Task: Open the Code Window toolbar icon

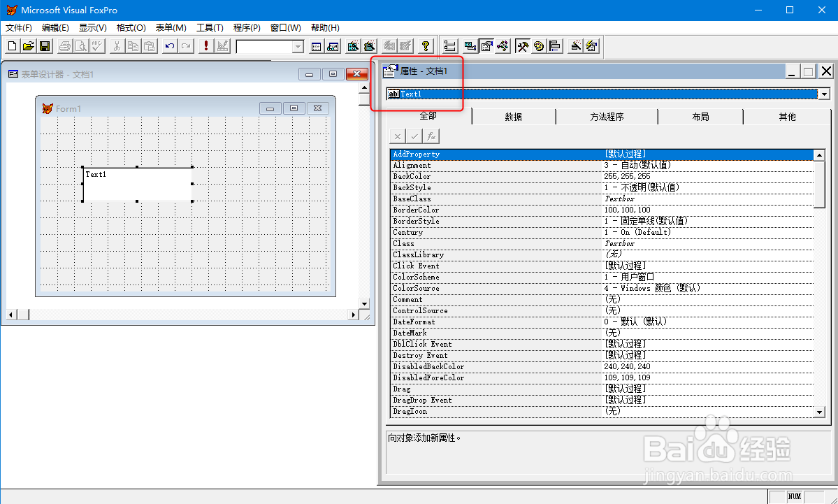Action: pyautogui.click(x=503, y=47)
